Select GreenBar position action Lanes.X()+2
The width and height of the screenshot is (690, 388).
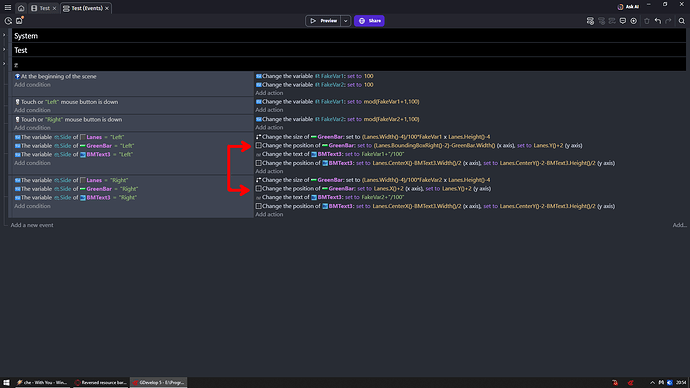(373, 189)
